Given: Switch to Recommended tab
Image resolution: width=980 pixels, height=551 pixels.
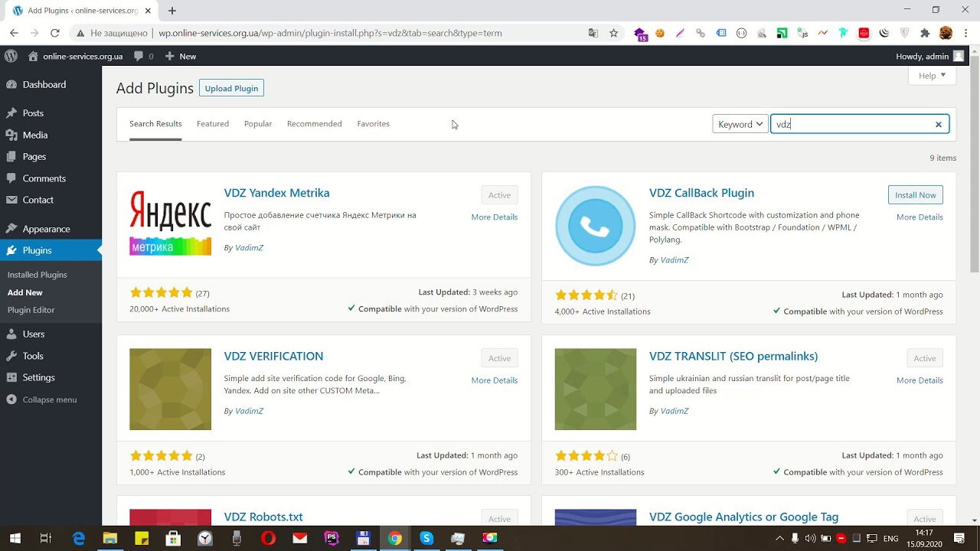Looking at the screenshot, I should click(315, 124).
